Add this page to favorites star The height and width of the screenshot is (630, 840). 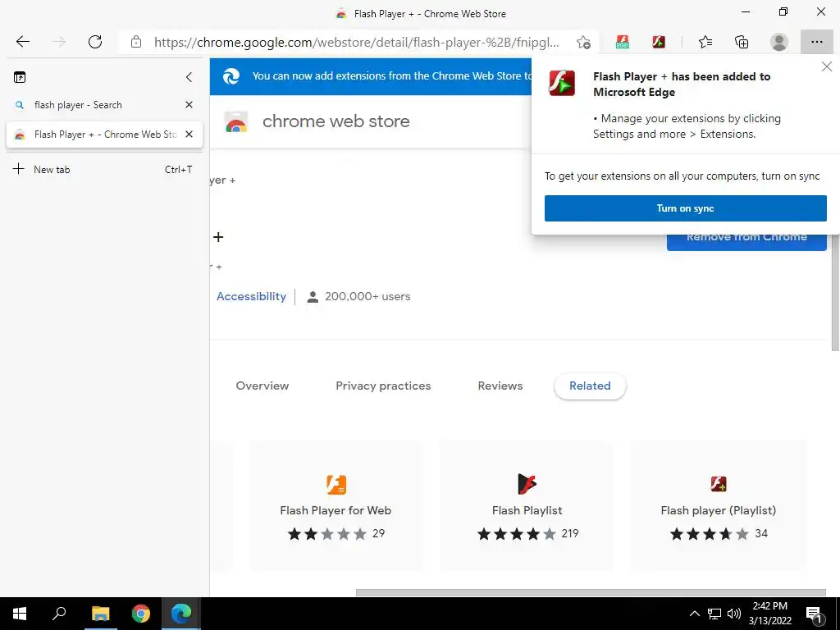(583, 42)
